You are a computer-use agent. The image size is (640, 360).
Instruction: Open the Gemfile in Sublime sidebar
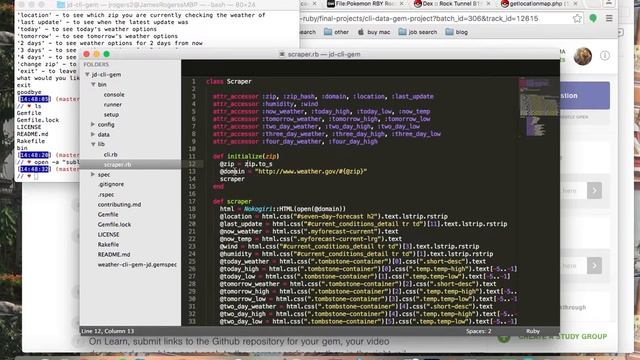click(x=108, y=214)
